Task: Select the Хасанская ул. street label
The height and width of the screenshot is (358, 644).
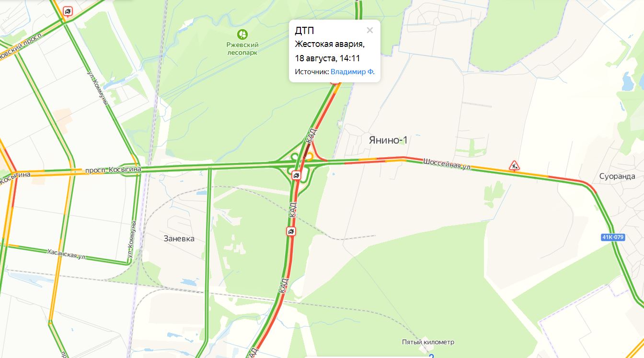Action: tap(67, 254)
